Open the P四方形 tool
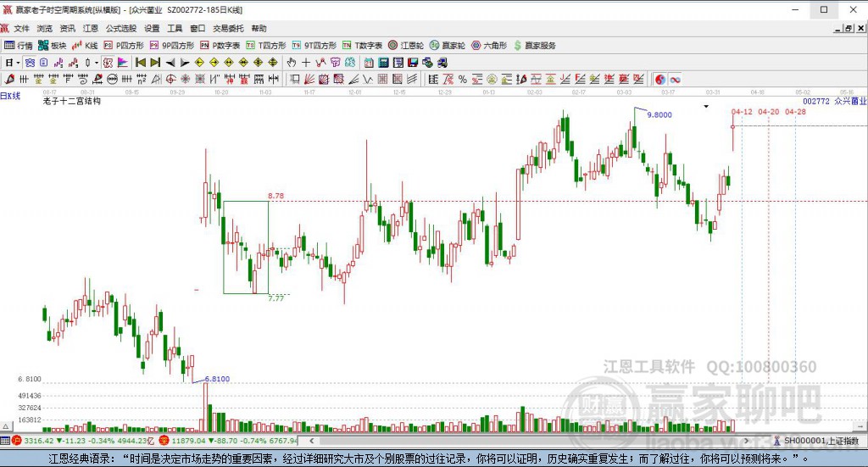This screenshot has width=868, height=467. (124, 46)
